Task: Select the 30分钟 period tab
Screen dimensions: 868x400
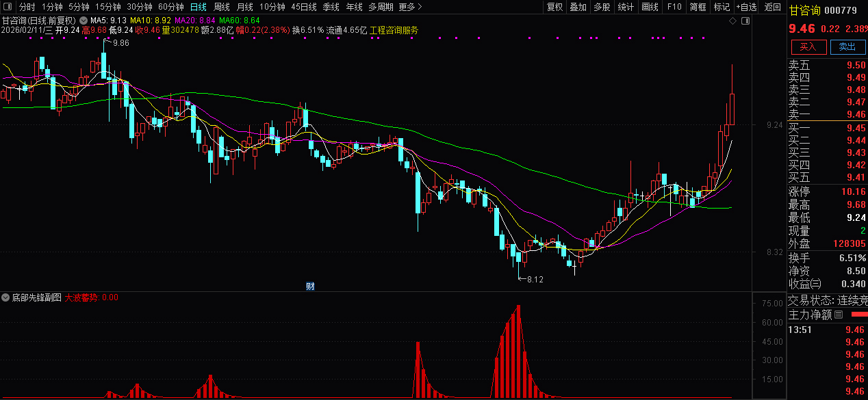Action: point(140,7)
